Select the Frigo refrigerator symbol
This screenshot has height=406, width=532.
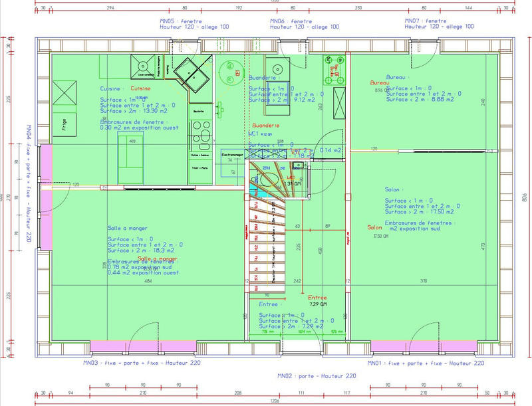[64, 126]
